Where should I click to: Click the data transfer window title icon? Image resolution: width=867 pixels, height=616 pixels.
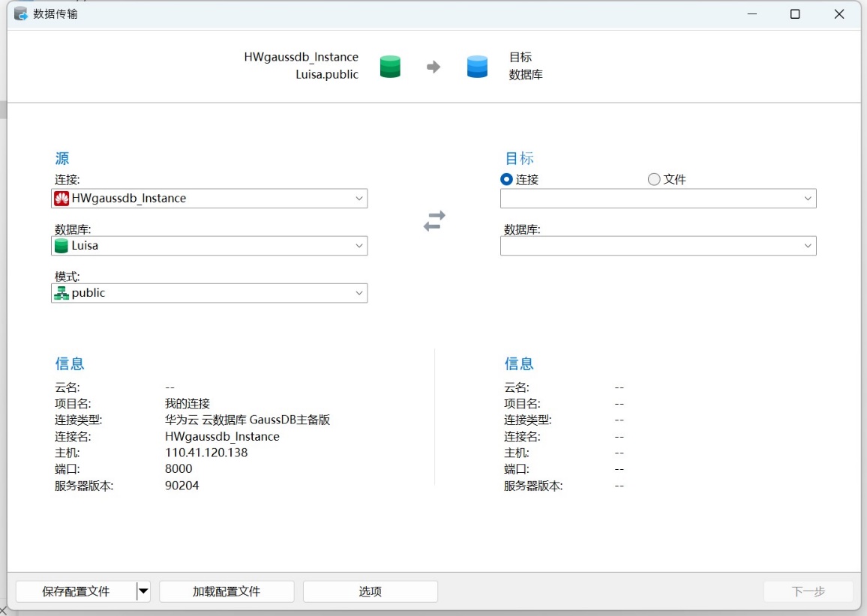(21, 13)
